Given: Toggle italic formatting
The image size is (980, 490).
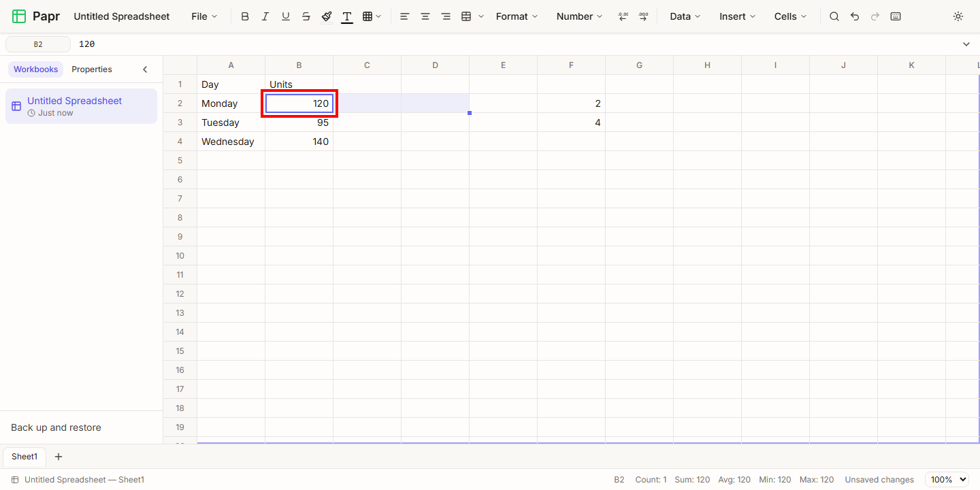Looking at the screenshot, I should click(265, 16).
